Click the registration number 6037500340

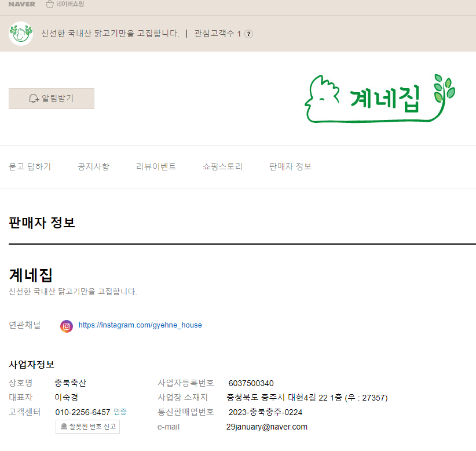251,383
